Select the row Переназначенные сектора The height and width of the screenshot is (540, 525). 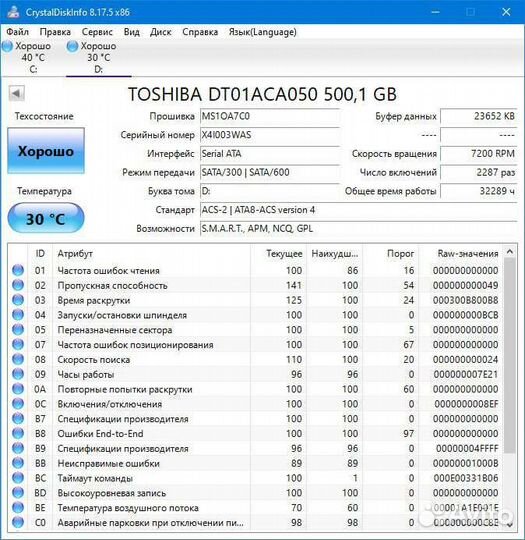coord(255,330)
